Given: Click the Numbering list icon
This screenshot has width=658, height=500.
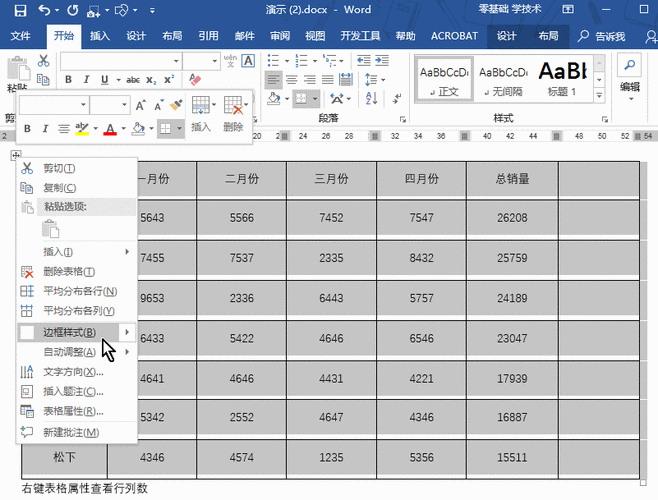Looking at the screenshot, I should [x=301, y=61].
